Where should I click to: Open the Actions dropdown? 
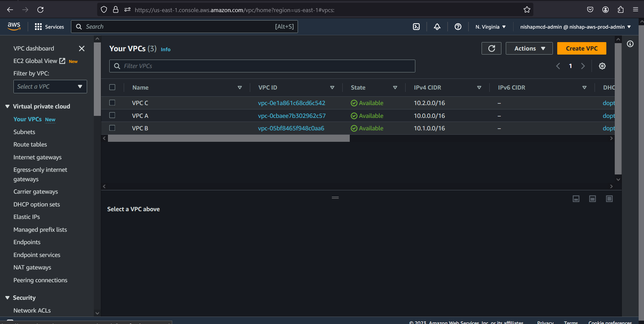point(529,48)
